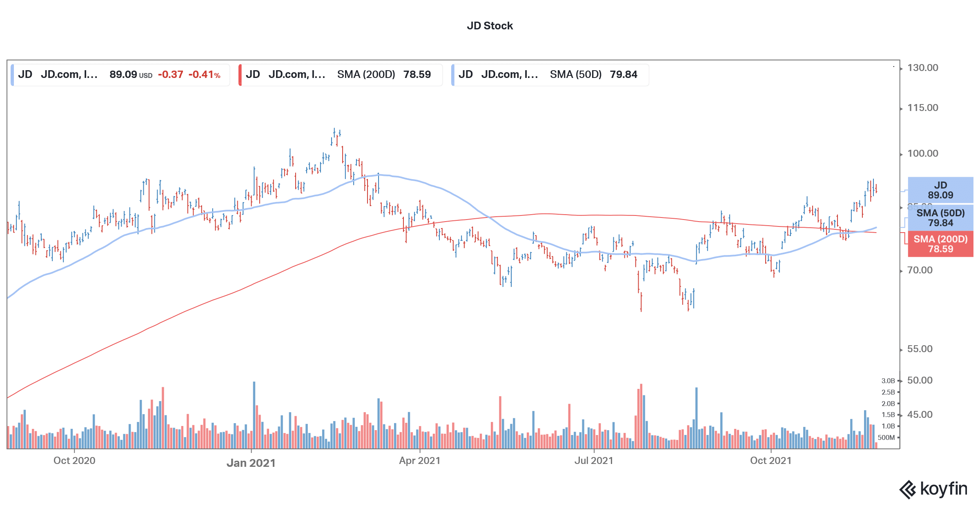This screenshot has height=506, width=980.
Task: Click the JD Stock chart title
Action: coord(490,26)
